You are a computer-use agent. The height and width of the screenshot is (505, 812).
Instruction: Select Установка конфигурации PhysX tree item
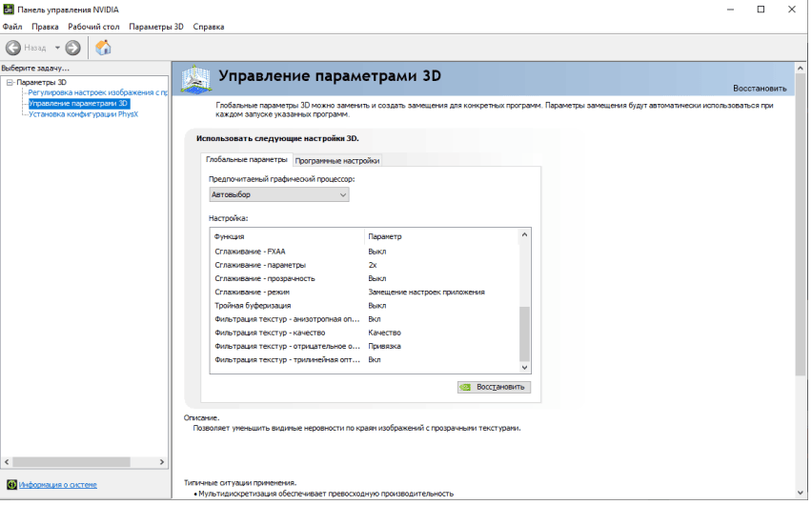click(84, 115)
